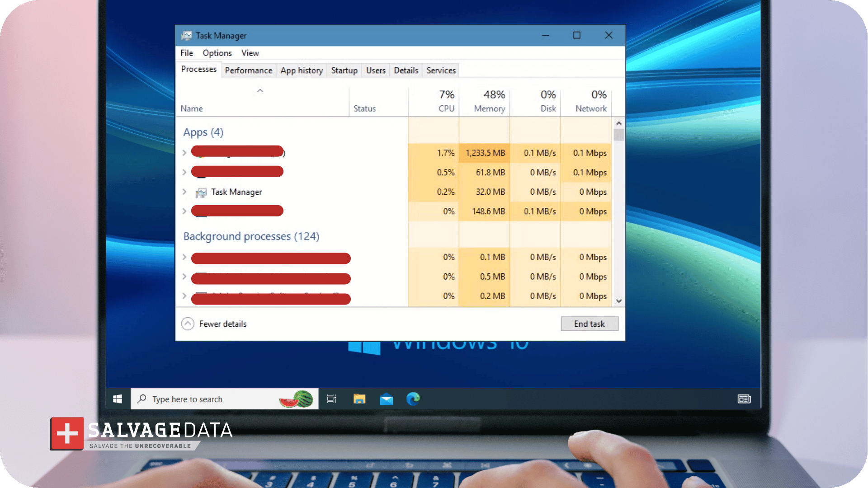The image size is (868, 488).
Task: Open the Windows Start menu
Action: click(x=118, y=399)
